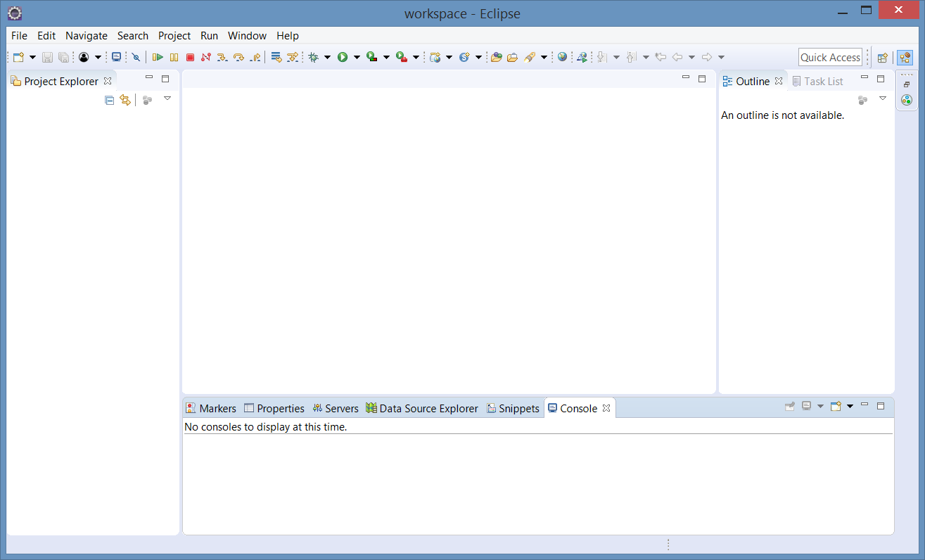Click the yellow Suspend debug icon
Image resolution: width=925 pixels, height=560 pixels.
tap(174, 57)
